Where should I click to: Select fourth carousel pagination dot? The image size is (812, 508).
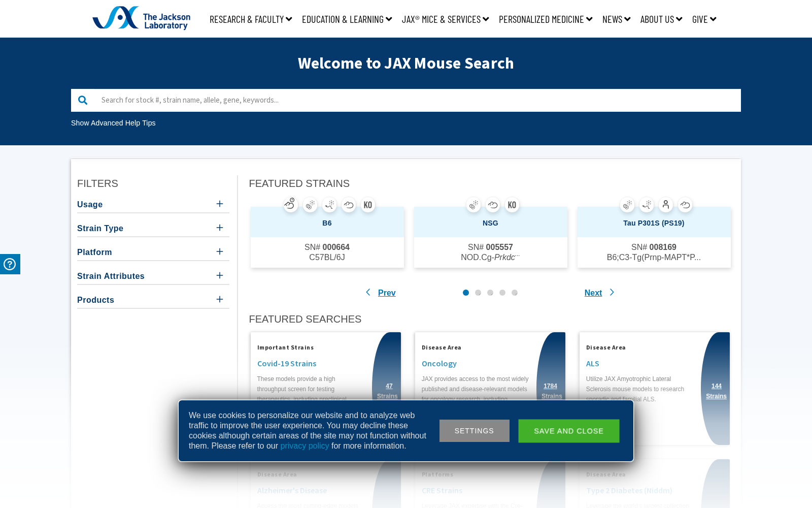[502, 293]
